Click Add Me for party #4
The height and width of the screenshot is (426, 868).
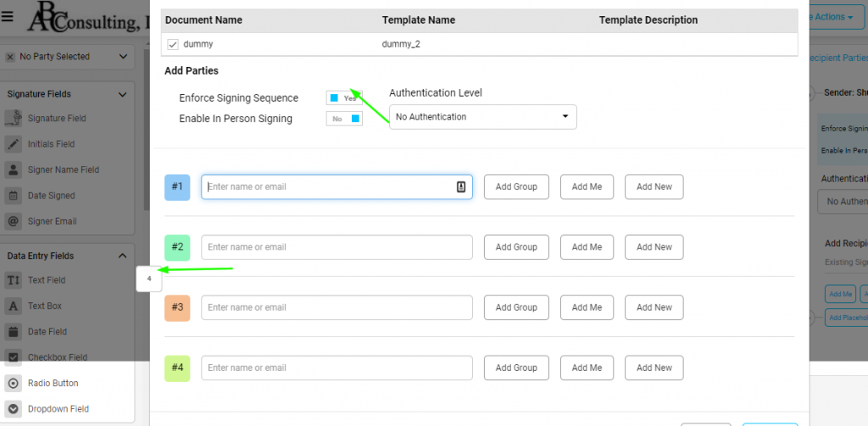[x=587, y=367]
